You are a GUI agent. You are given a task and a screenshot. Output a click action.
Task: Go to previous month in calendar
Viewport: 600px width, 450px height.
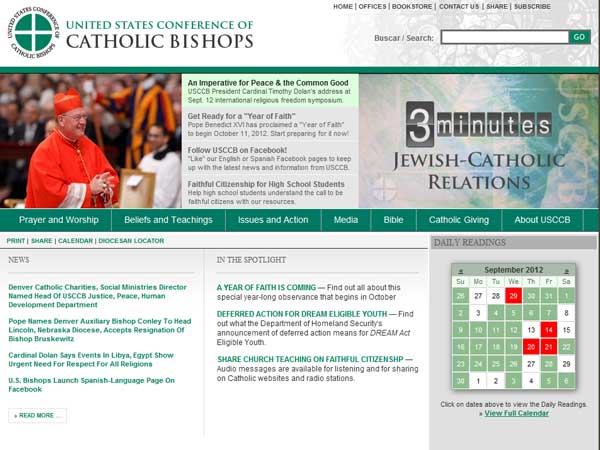pos(460,271)
